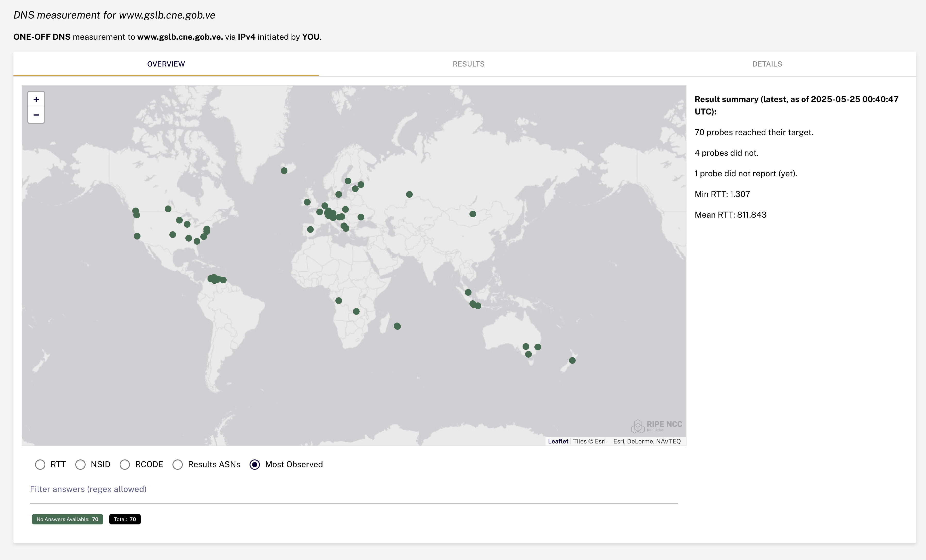926x560 pixels.
Task: Select Most Observed radio button
Action: [255, 465]
